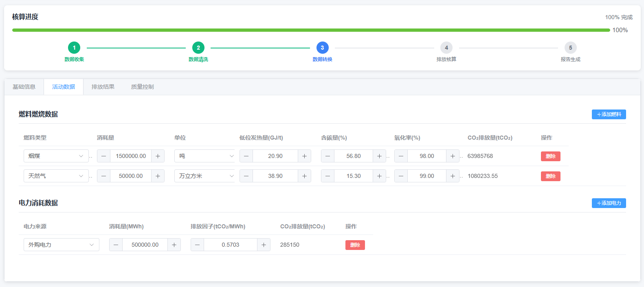Increase 天然气 consumption 50000.00

(x=158, y=176)
